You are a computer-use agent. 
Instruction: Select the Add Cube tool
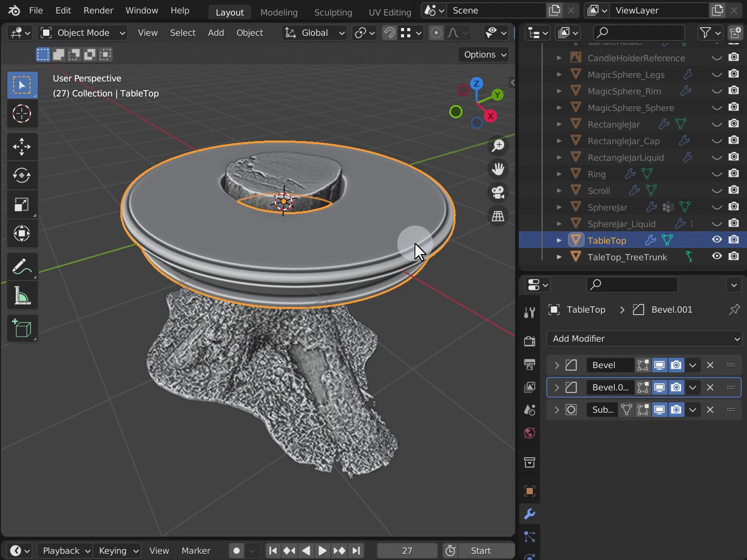[x=22, y=329]
